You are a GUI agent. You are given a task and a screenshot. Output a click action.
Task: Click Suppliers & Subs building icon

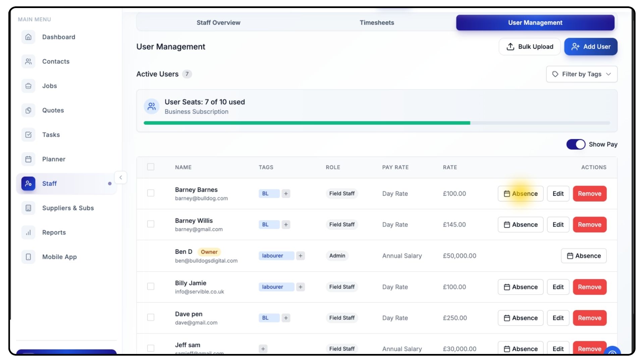[x=29, y=208]
